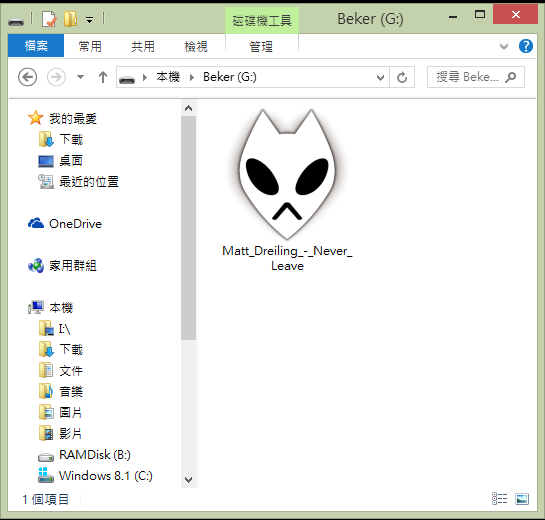This screenshot has width=545, height=520.
Task: Open the recent locations dropdown arrow
Action: (x=80, y=77)
